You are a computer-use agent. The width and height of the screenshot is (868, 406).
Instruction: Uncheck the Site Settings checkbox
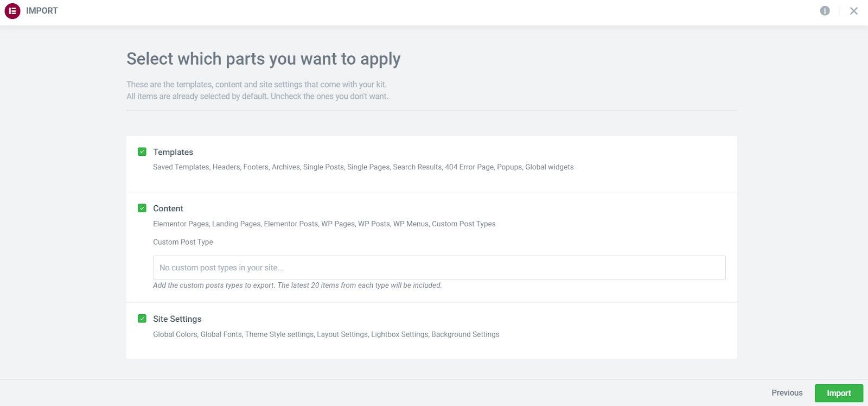point(142,319)
